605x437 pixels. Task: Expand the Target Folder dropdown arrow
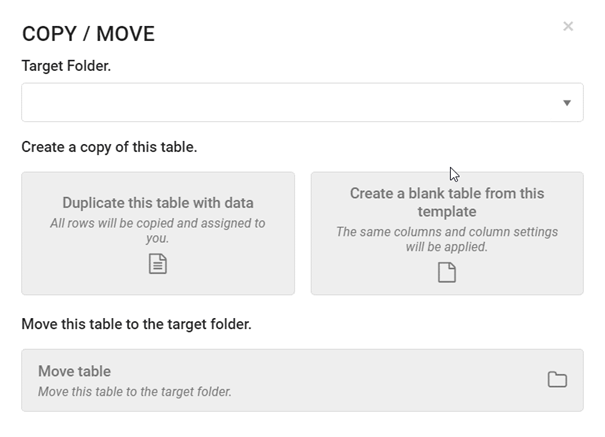pyautogui.click(x=567, y=103)
